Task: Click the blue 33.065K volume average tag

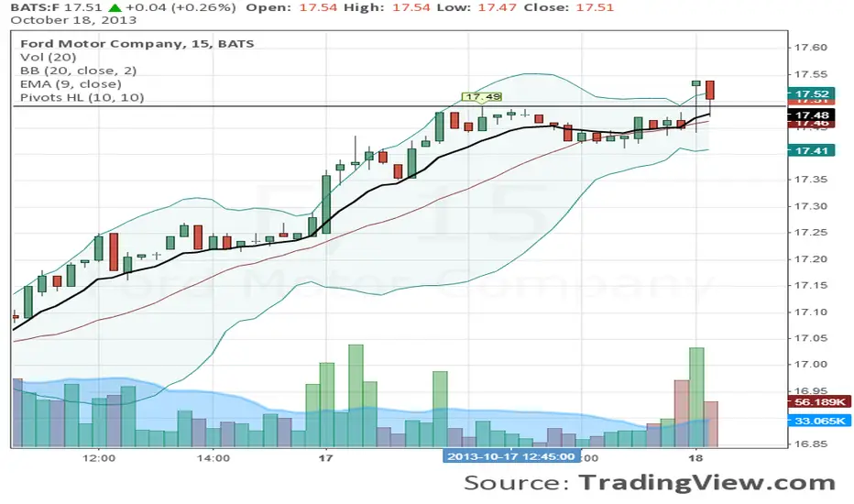Action: tap(820, 421)
